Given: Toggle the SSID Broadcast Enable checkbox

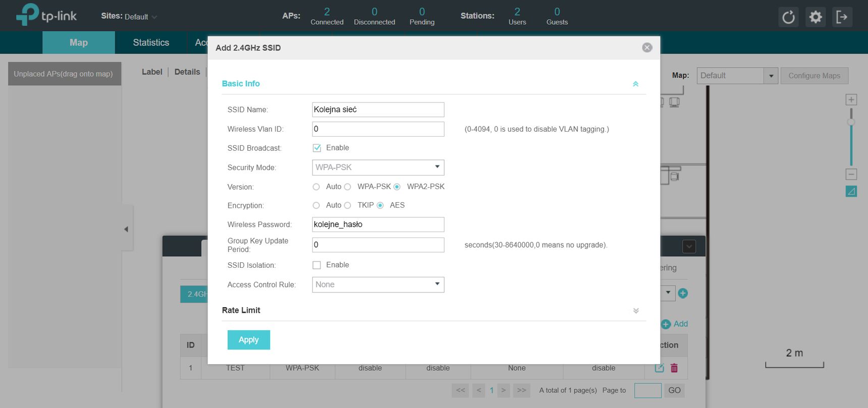Looking at the screenshot, I should pyautogui.click(x=317, y=148).
